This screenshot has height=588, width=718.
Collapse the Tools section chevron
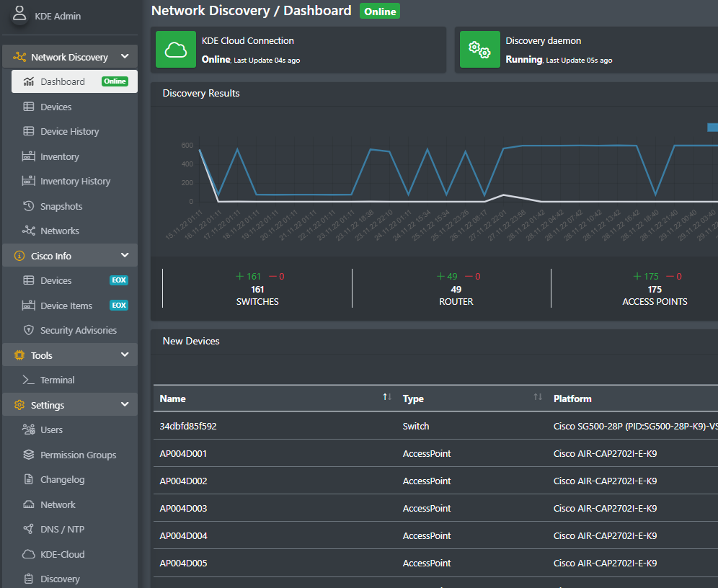pos(125,355)
